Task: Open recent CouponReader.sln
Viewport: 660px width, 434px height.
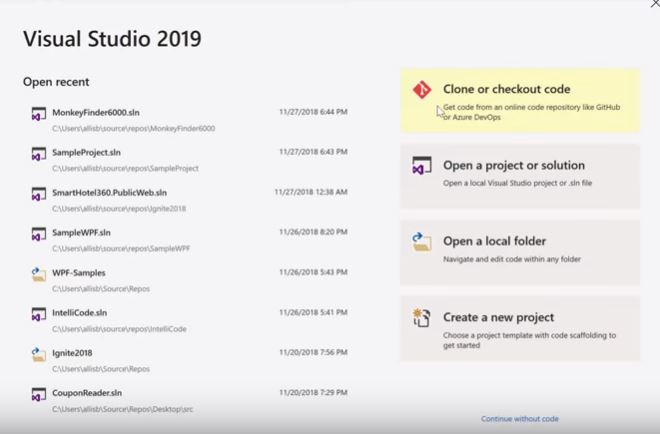Action: pos(188,401)
